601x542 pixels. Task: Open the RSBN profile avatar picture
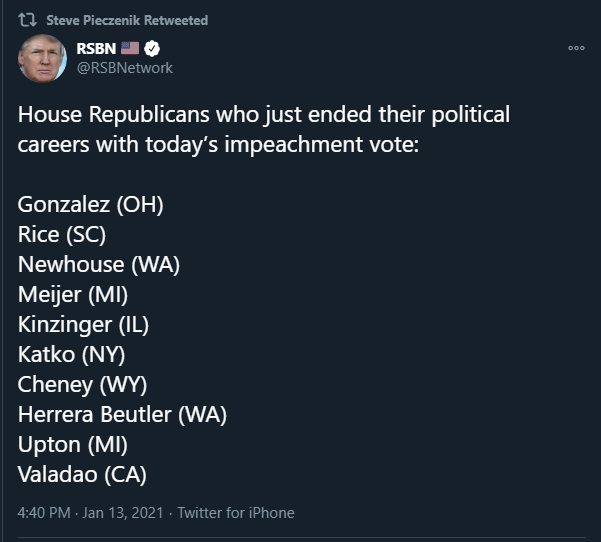coord(42,58)
